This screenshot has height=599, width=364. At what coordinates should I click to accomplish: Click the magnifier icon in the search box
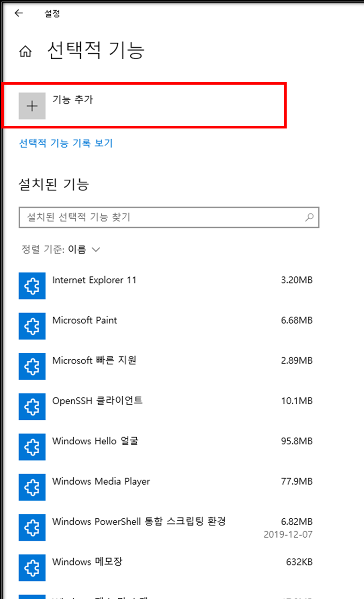(x=309, y=217)
